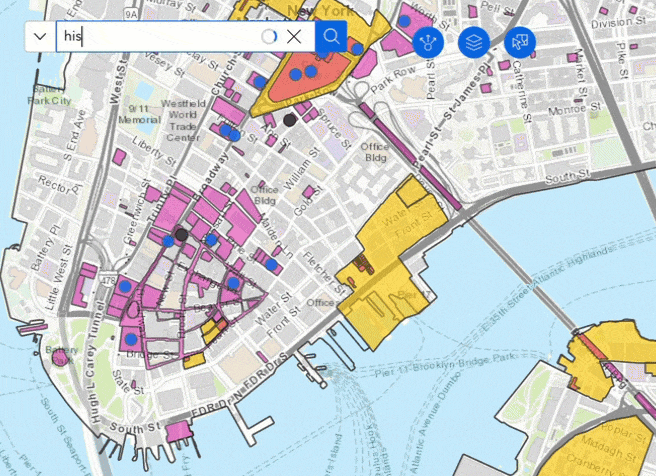Click the blue point just above Bridge St
656x476 pixels.
coord(131,339)
